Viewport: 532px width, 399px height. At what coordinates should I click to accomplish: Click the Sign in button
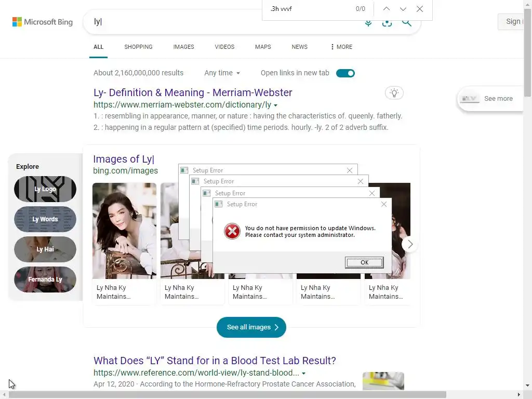[511, 21]
